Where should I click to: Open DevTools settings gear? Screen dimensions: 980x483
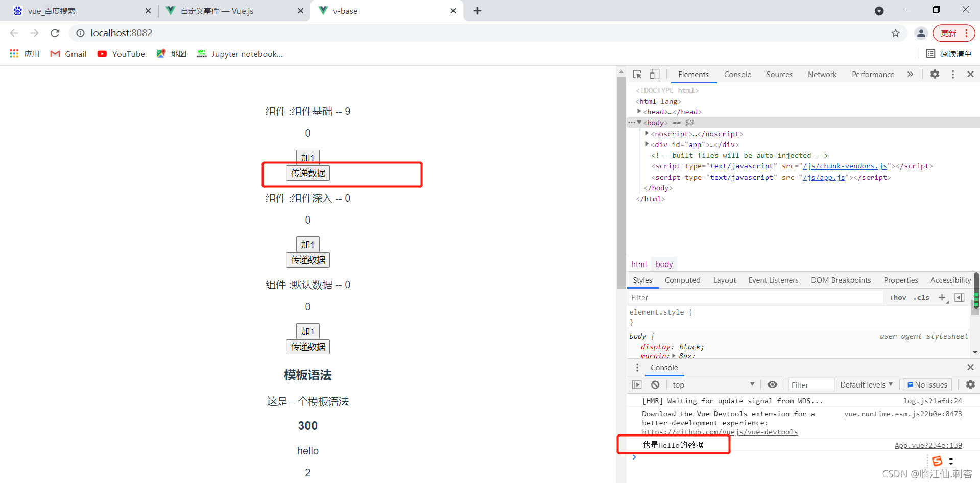point(935,74)
